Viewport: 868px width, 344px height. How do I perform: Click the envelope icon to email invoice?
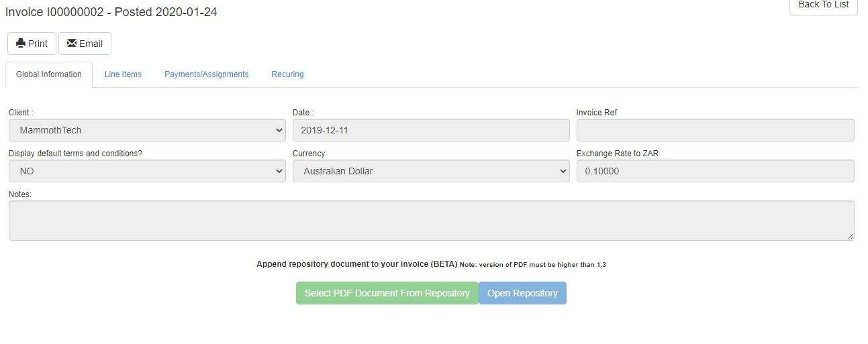72,44
